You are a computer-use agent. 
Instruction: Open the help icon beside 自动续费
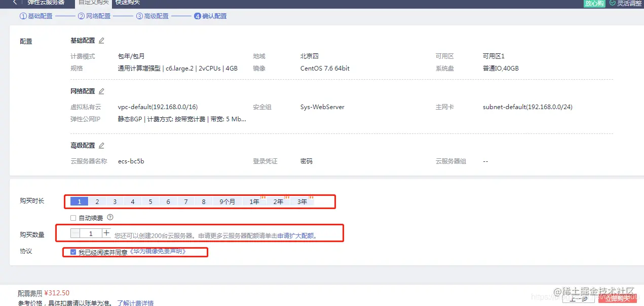[x=110, y=217]
